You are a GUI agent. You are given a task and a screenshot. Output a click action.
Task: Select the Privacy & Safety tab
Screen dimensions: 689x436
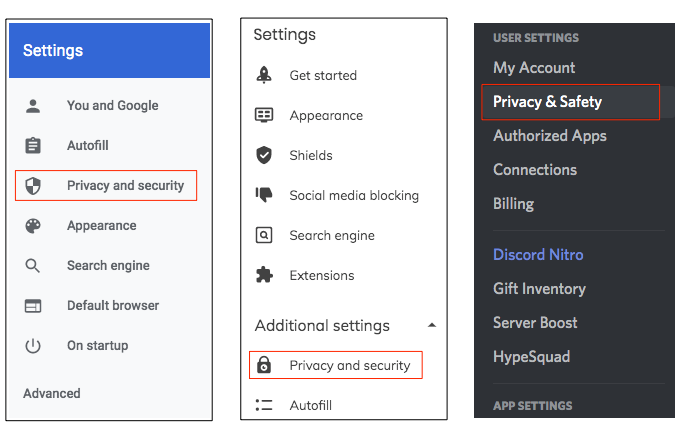[x=571, y=102]
